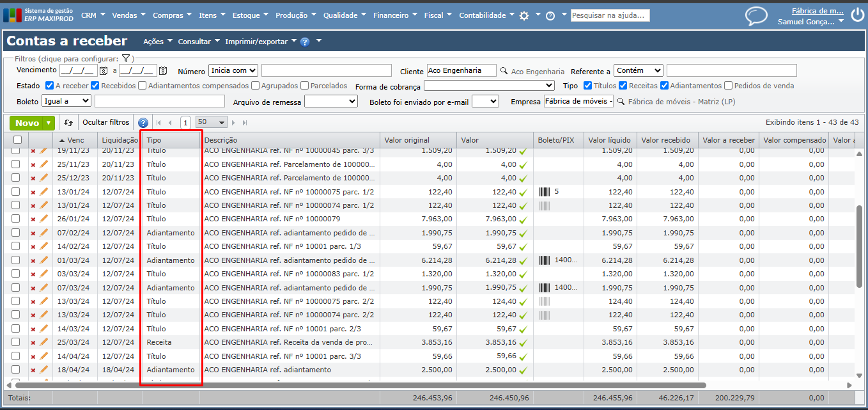Click the filter funnel configuration icon
The width and height of the screenshot is (868, 410).
pos(126,59)
